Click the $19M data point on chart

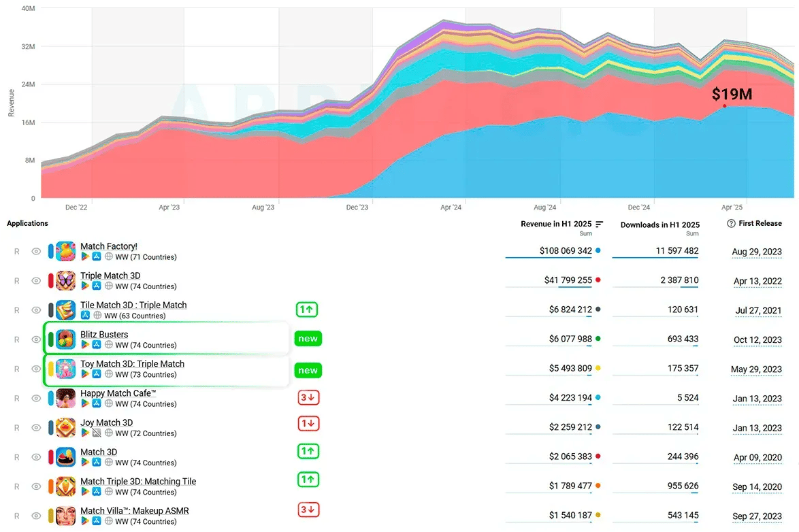[x=725, y=106]
